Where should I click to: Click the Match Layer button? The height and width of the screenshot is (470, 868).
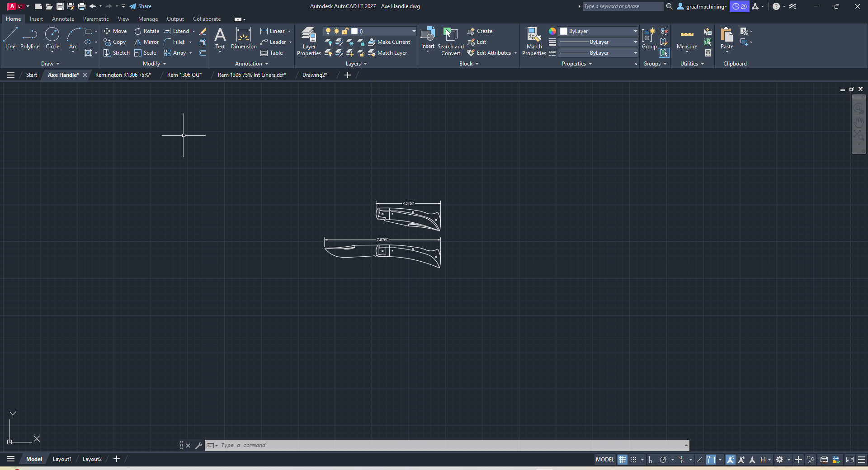387,53
